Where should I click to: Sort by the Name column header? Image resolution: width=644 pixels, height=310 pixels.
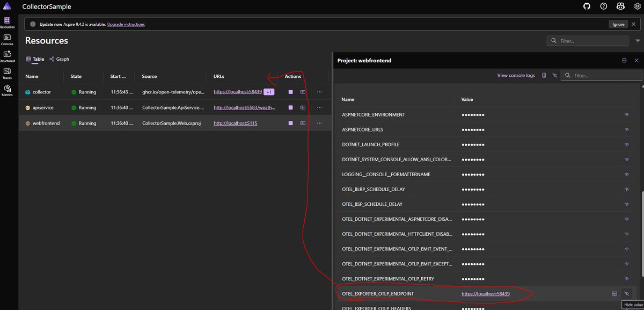click(x=32, y=76)
